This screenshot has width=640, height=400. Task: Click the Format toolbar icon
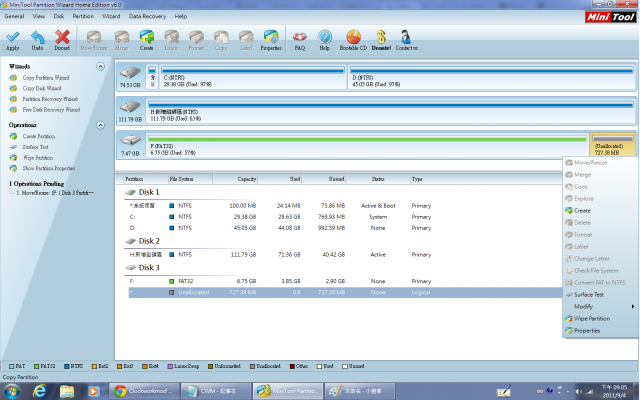196,37
